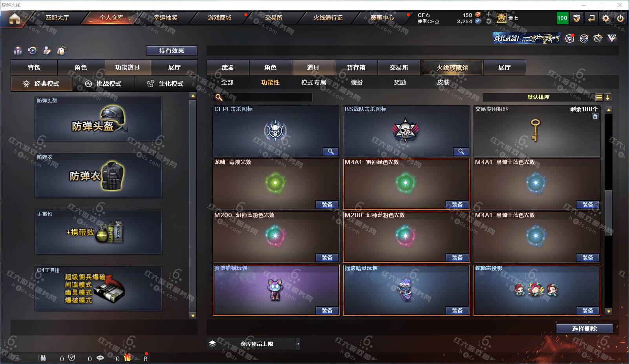
Task: Switch to the 游戏商城 tab
Action: point(219,18)
